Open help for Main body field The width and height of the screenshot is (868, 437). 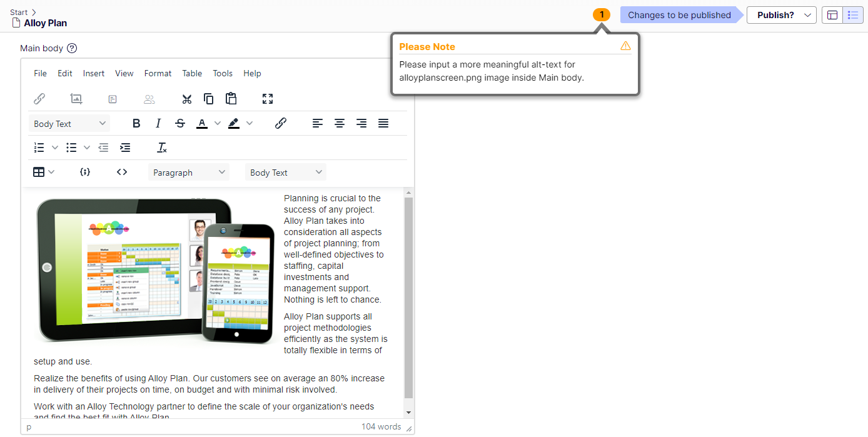click(72, 48)
